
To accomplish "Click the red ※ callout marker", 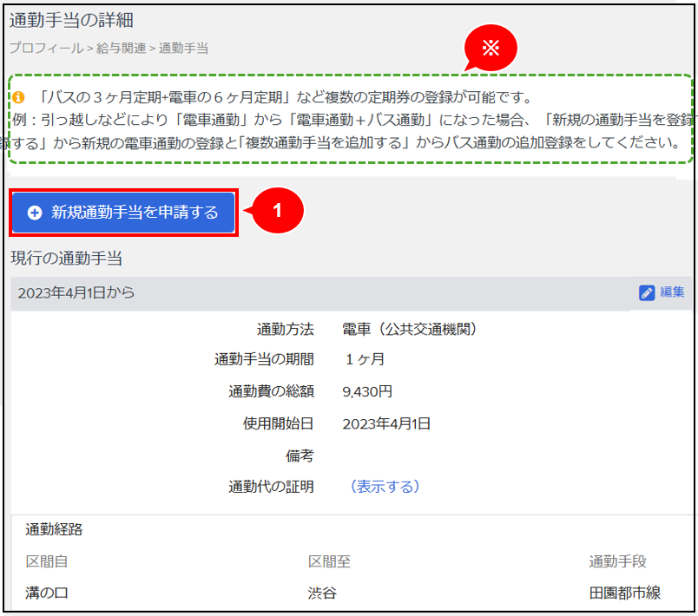I will point(491,49).
